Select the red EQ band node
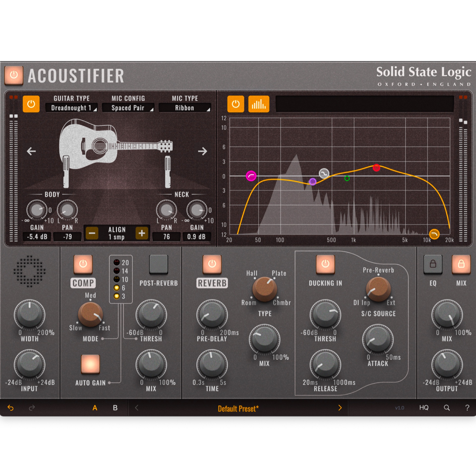Screen dimensions: 476x476 376,168
